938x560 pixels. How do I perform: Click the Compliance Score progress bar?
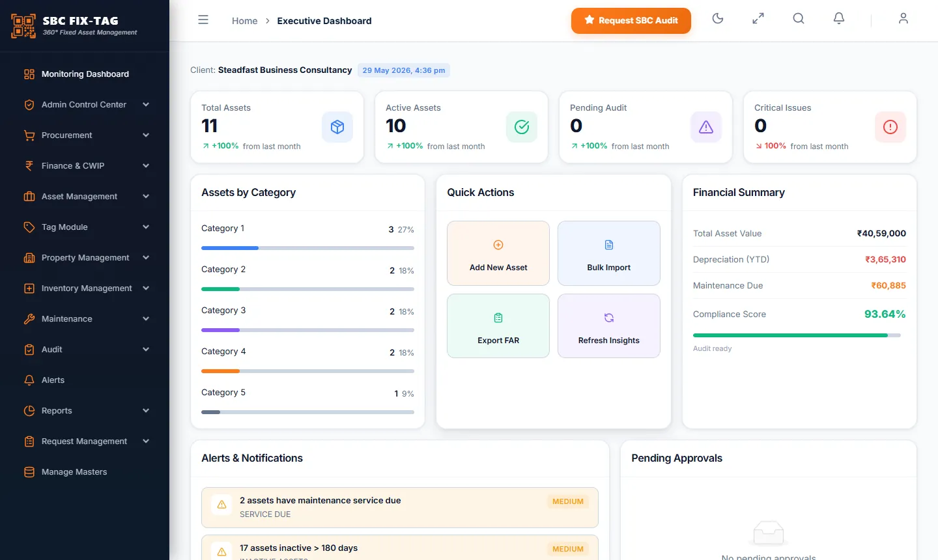tap(797, 335)
